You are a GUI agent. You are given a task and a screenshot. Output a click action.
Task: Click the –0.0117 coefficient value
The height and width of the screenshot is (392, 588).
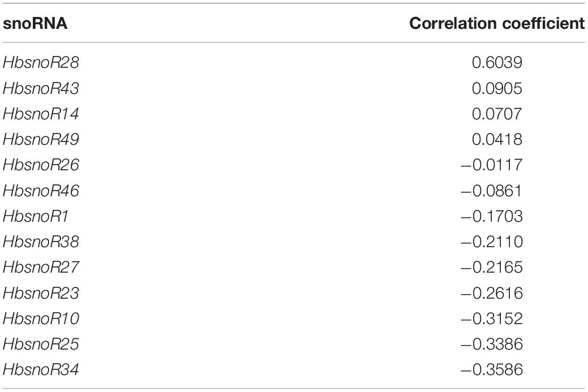pos(492,165)
